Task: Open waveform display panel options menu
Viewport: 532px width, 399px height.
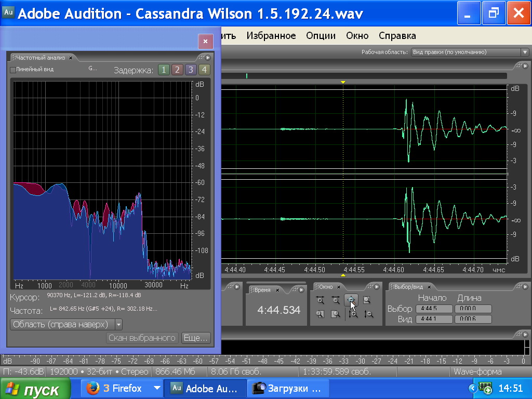Action: pos(525,65)
